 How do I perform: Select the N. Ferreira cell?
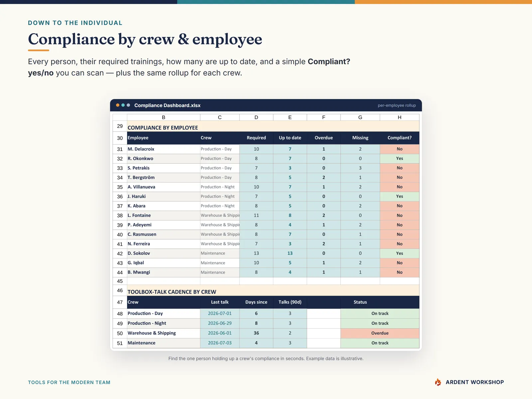coord(164,244)
